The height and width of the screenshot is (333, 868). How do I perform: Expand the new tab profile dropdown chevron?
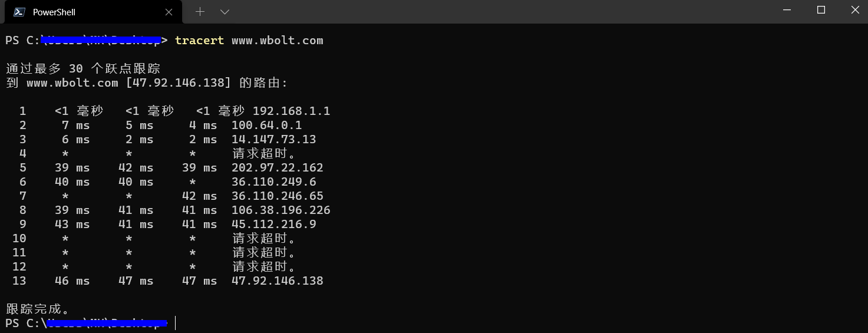pos(225,12)
